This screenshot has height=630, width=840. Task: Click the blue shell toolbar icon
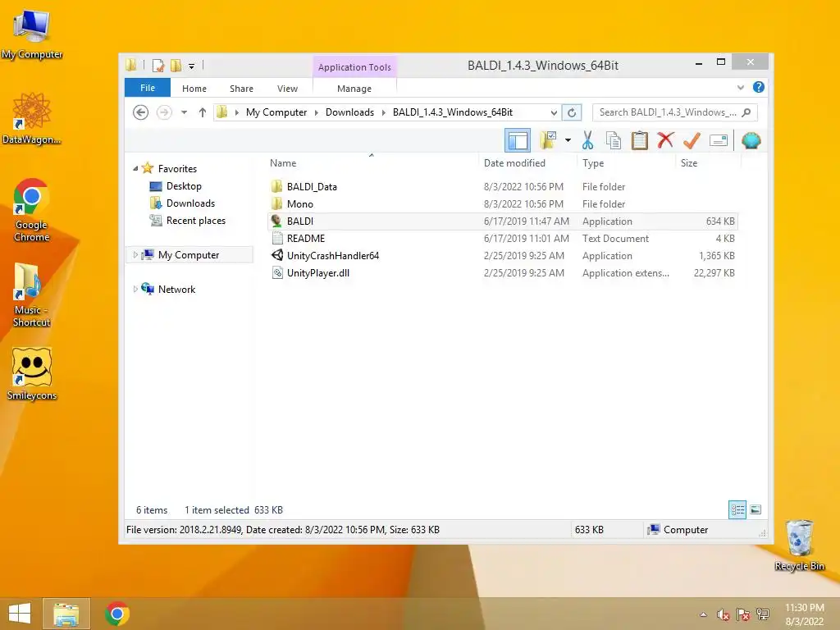(x=751, y=140)
